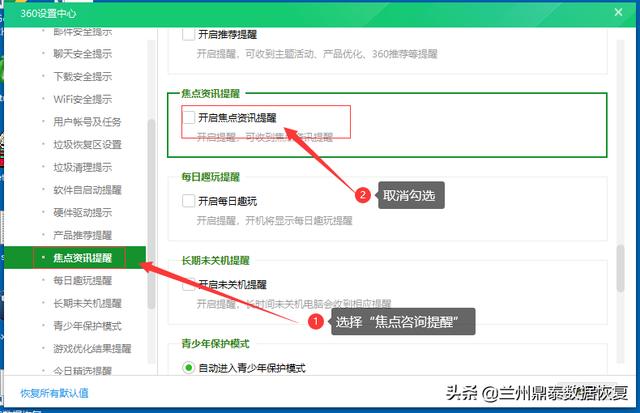Open 硬件驱动提示 settings item

point(82,212)
